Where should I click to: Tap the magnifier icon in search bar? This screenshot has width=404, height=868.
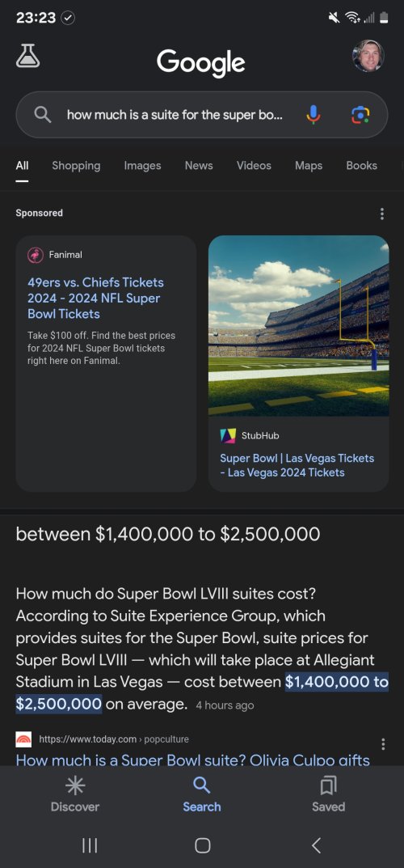43,115
